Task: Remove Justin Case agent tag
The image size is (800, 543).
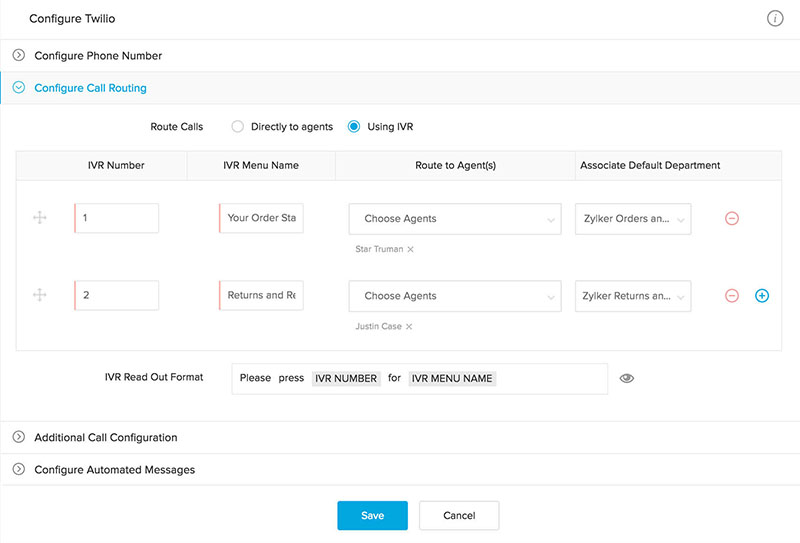Action: (409, 327)
